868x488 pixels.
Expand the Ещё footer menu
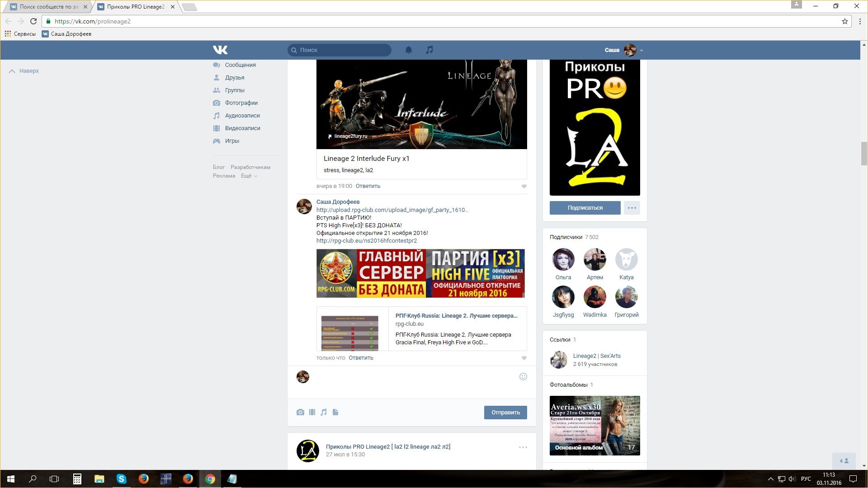pyautogui.click(x=249, y=176)
